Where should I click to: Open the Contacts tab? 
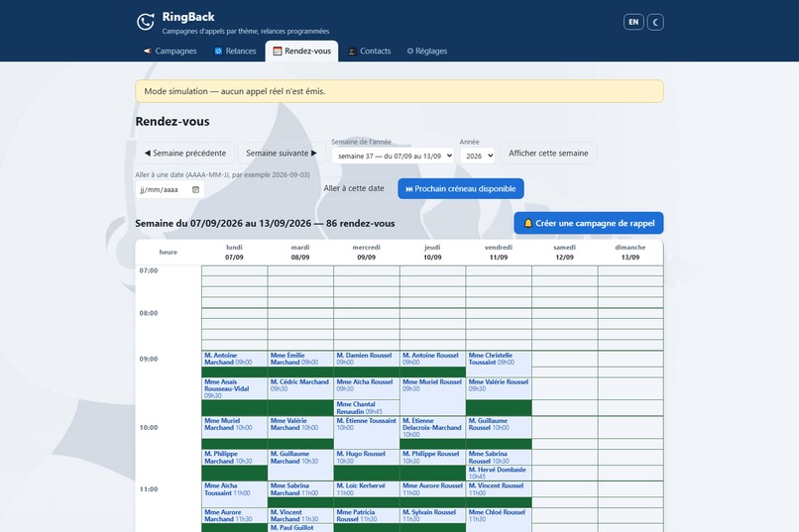point(370,51)
